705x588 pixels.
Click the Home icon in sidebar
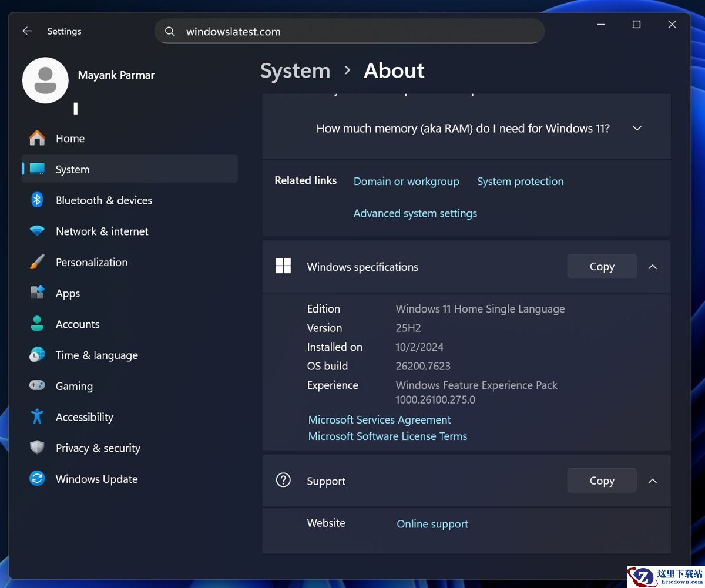(x=37, y=139)
